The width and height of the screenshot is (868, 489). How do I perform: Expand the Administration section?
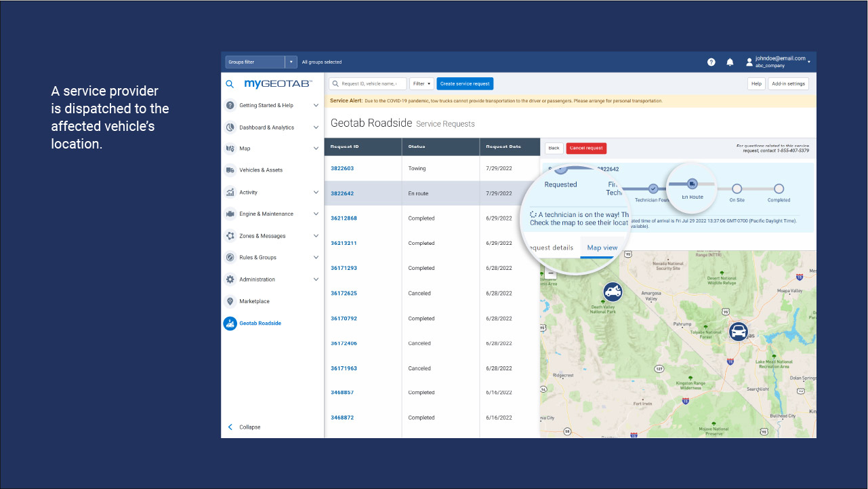click(316, 279)
